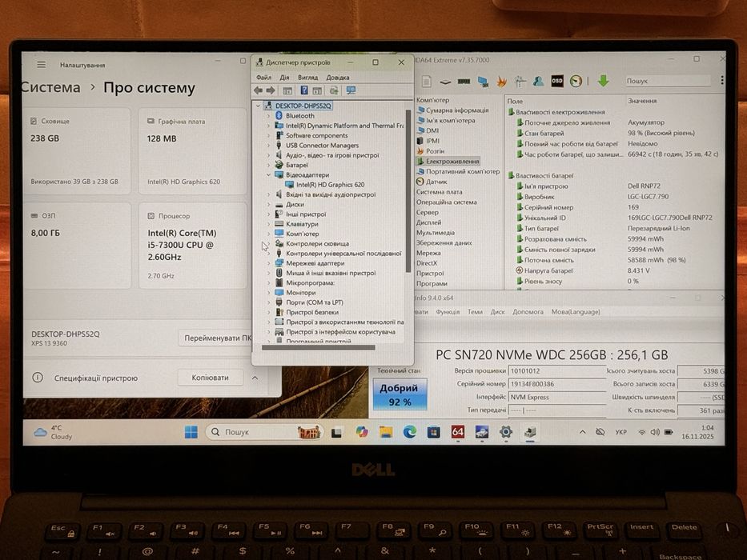Open the Вигляд menu in Device Manager
Viewport: 747px width, 560px height.
307,77
